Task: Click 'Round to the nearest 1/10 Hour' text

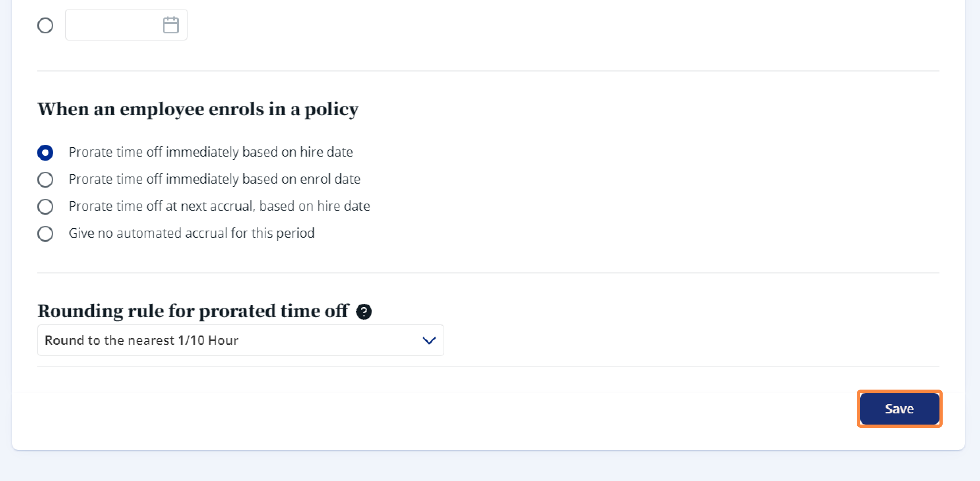Action: [x=141, y=341]
